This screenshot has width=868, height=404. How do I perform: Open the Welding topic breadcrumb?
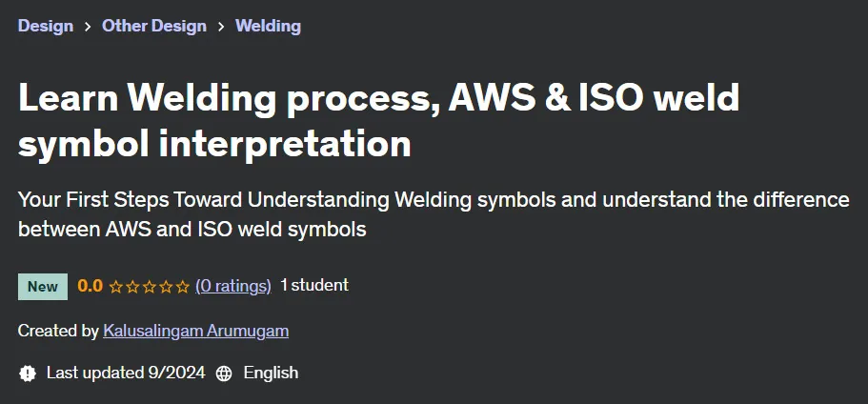(268, 26)
